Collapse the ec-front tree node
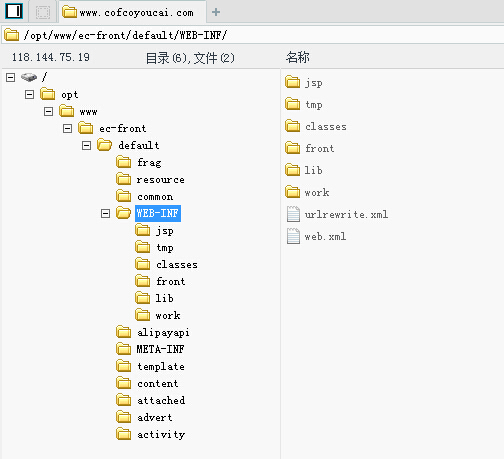504x459 pixels. (x=67, y=128)
